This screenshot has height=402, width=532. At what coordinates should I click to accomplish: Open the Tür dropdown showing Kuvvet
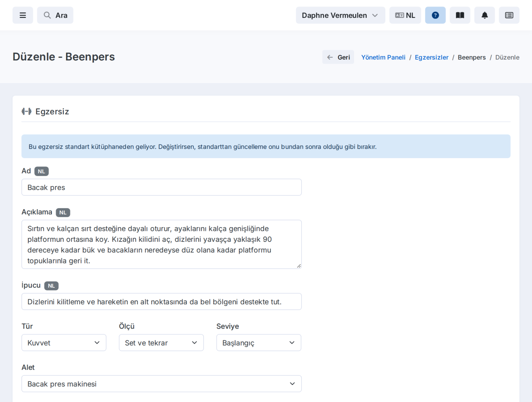(x=64, y=343)
